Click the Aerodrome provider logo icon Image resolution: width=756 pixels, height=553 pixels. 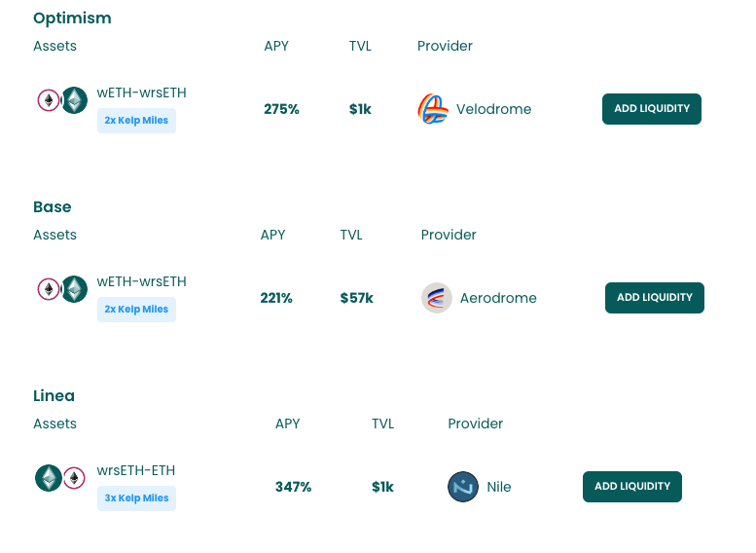(x=436, y=298)
